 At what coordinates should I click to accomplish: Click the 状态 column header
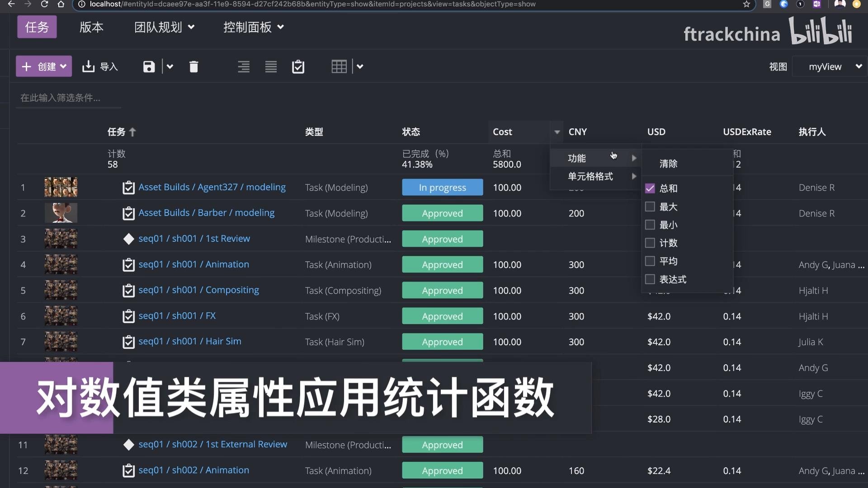pos(411,132)
